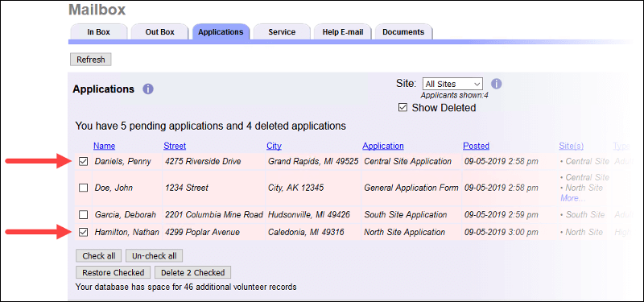Sort by the Street column header
Viewport: 644px width, 302px height.
[x=175, y=146]
